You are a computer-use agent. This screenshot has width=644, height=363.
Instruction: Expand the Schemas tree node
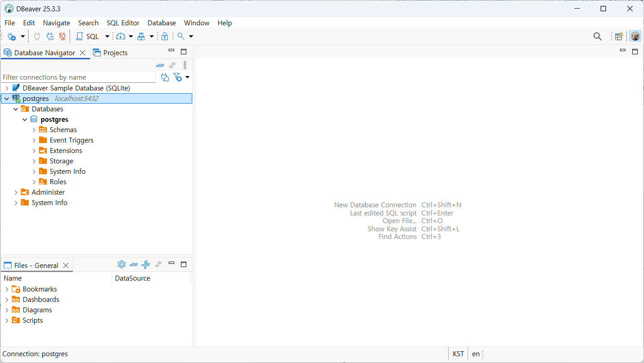[x=34, y=130]
